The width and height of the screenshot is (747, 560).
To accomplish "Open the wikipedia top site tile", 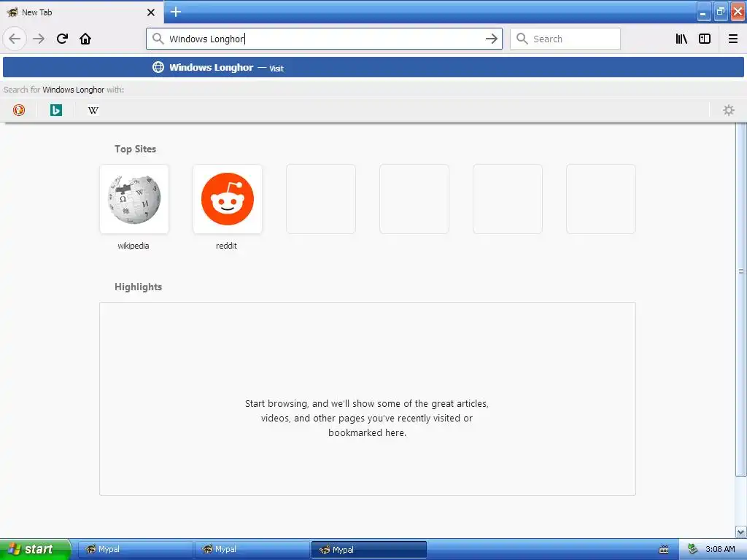I will 134,199.
